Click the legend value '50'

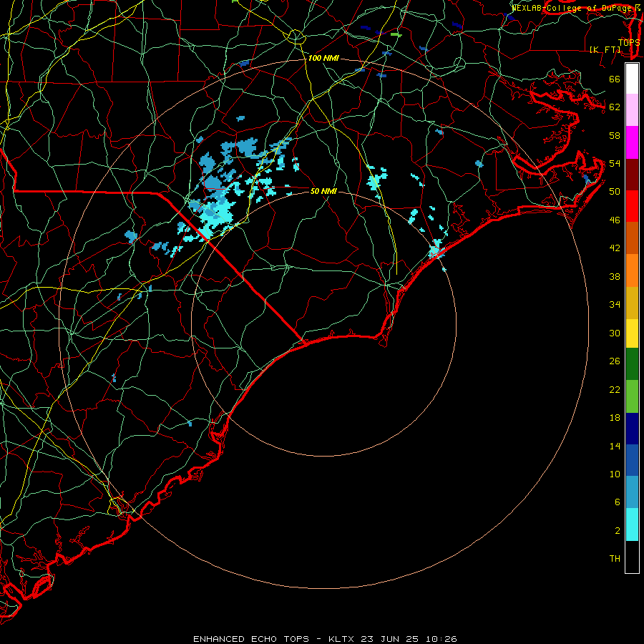[615, 192]
